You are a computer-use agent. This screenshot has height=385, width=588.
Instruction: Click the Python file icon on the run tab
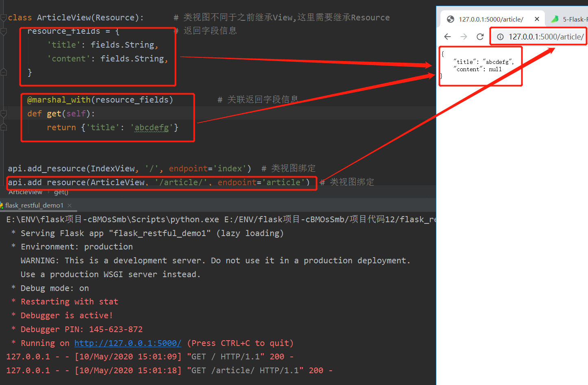(x=2, y=206)
